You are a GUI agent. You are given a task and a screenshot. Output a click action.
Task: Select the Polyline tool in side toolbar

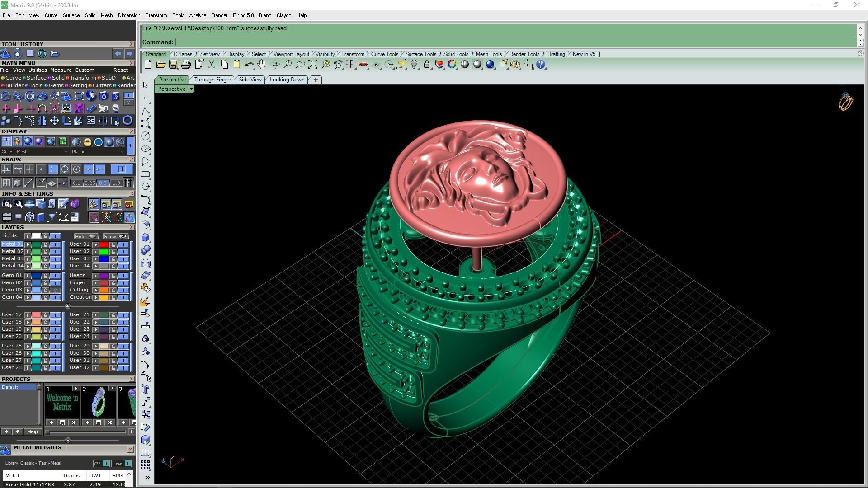coord(146,111)
